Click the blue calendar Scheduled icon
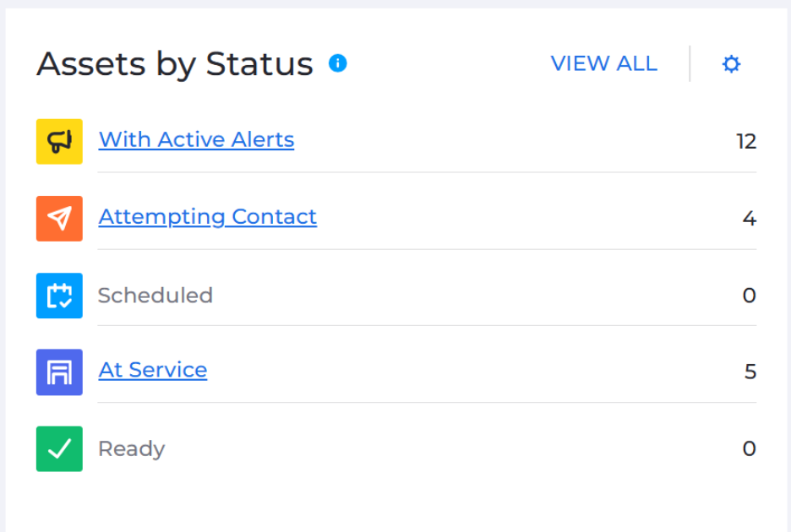 click(58, 296)
